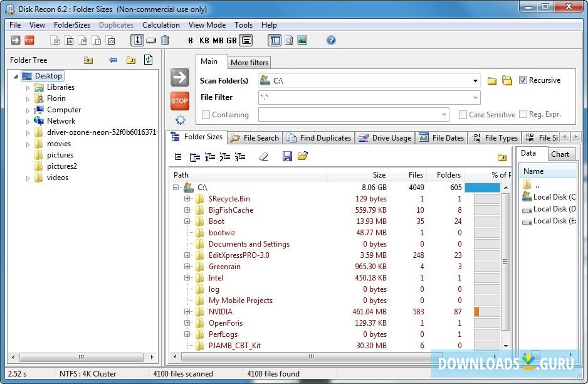Image resolution: width=588 pixels, height=384 pixels.
Task: Clear results using the eraser icon
Action: (263, 156)
